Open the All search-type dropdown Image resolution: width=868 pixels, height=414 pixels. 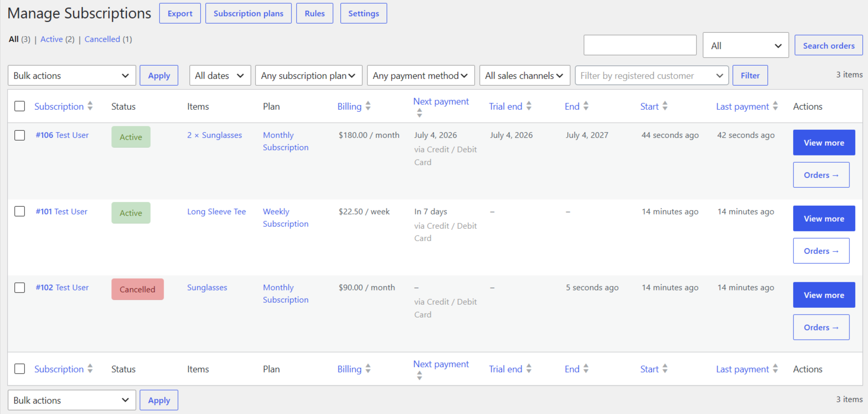click(x=746, y=46)
